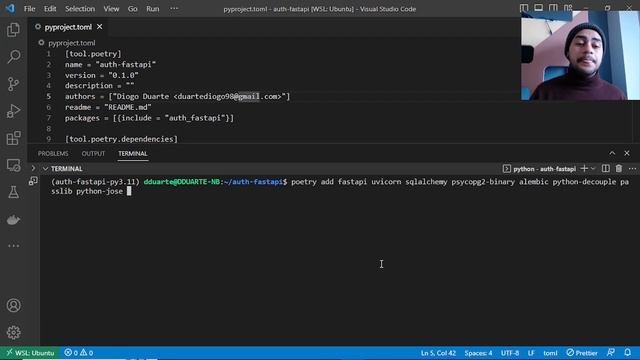
Task: Open the Docker view
Action: point(13,220)
